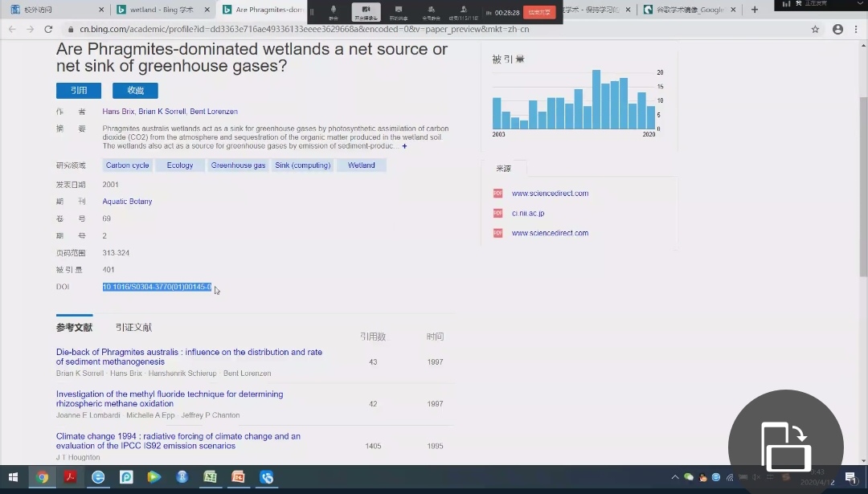
Task: Click the blue 引用 (cite) button
Action: click(78, 91)
